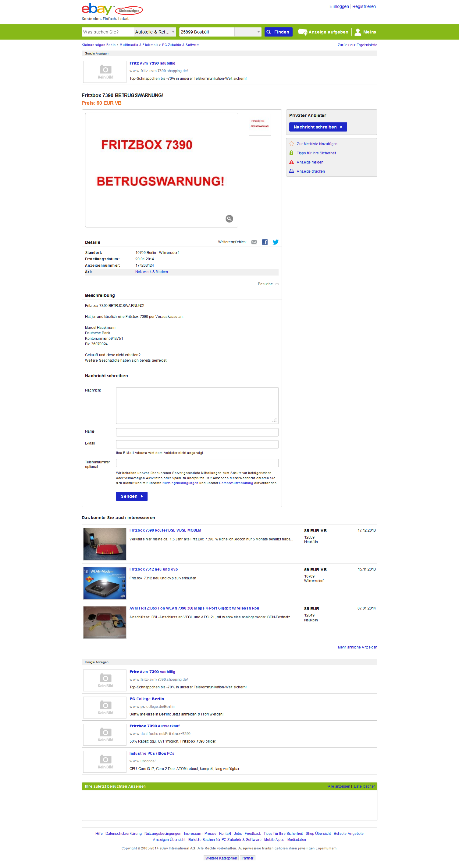
Task: Open 'AVM FRITZ!Box Fon WLAN 7390' listing
Action: pyautogui.click(x=194, y=609)
